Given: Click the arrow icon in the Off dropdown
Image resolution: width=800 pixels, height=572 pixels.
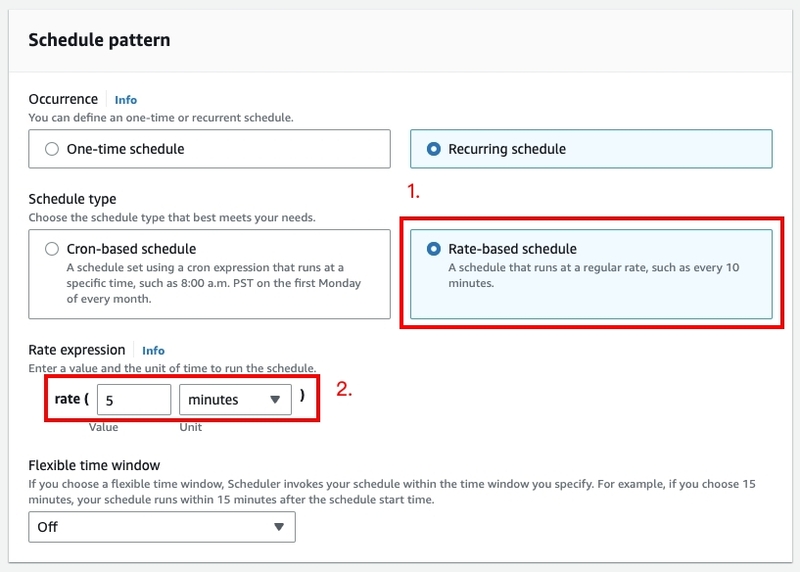Looking at the screenshot, I should (x=279, y=527).
